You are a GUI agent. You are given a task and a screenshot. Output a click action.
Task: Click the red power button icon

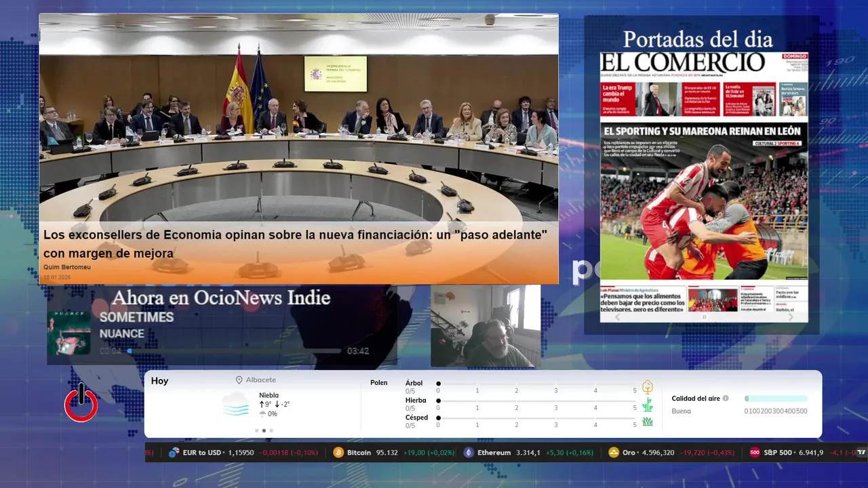[x=81, y=403]
